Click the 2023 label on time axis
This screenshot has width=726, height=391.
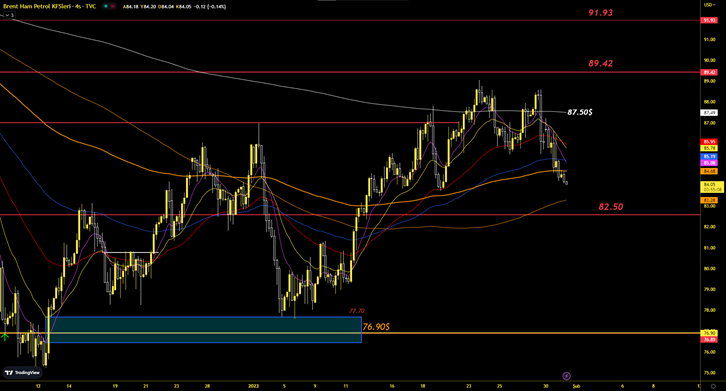(253, 385)
